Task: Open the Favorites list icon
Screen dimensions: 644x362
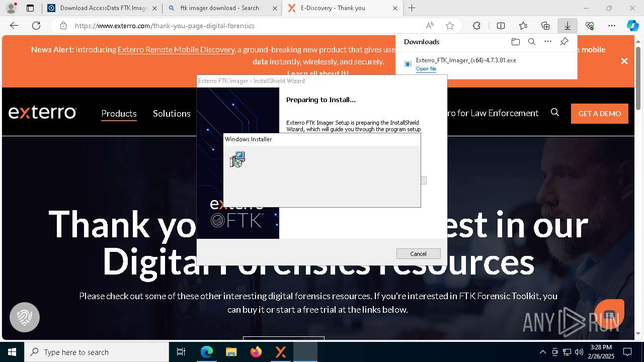Action: click(x=523, y=26)
